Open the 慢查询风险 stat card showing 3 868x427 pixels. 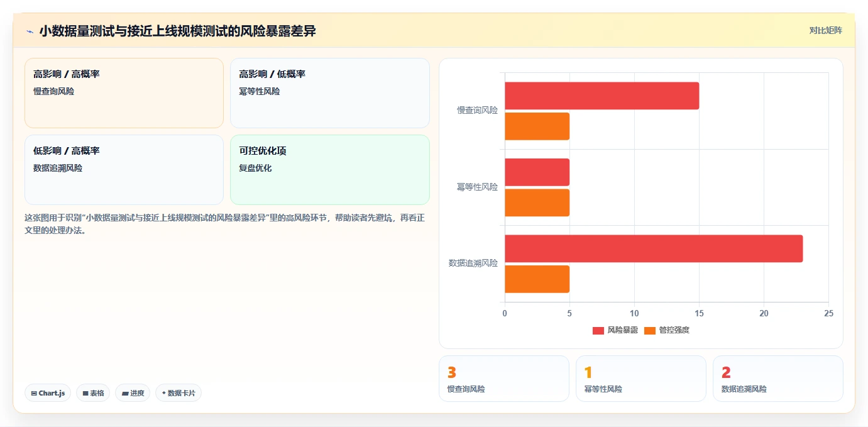click(x=504, y=379)
